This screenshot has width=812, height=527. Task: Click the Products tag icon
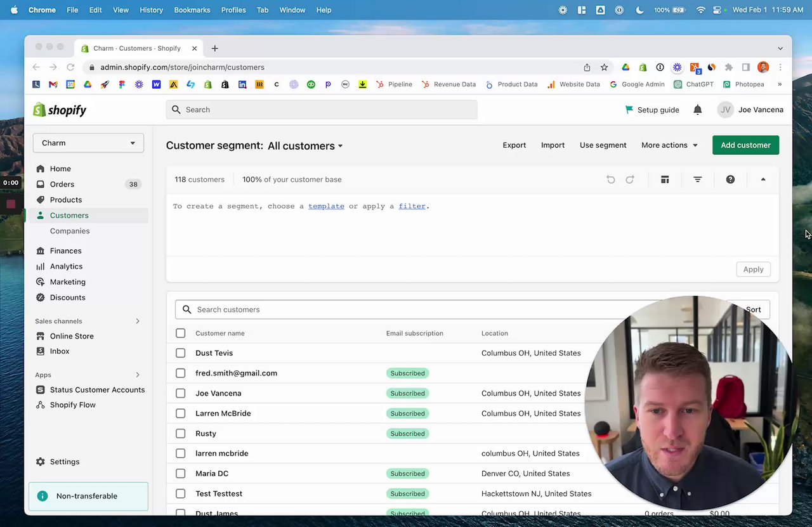tap(41, 200)
